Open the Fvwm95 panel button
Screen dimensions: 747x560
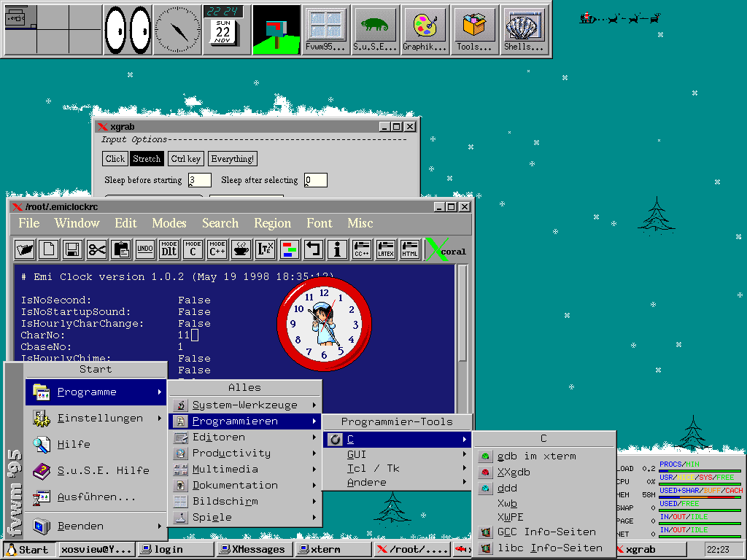326,30
